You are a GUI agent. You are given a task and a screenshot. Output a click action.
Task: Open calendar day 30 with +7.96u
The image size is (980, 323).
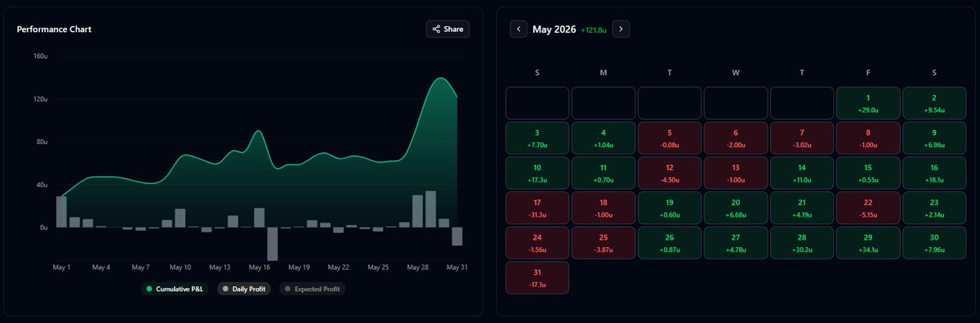point(934,243)
